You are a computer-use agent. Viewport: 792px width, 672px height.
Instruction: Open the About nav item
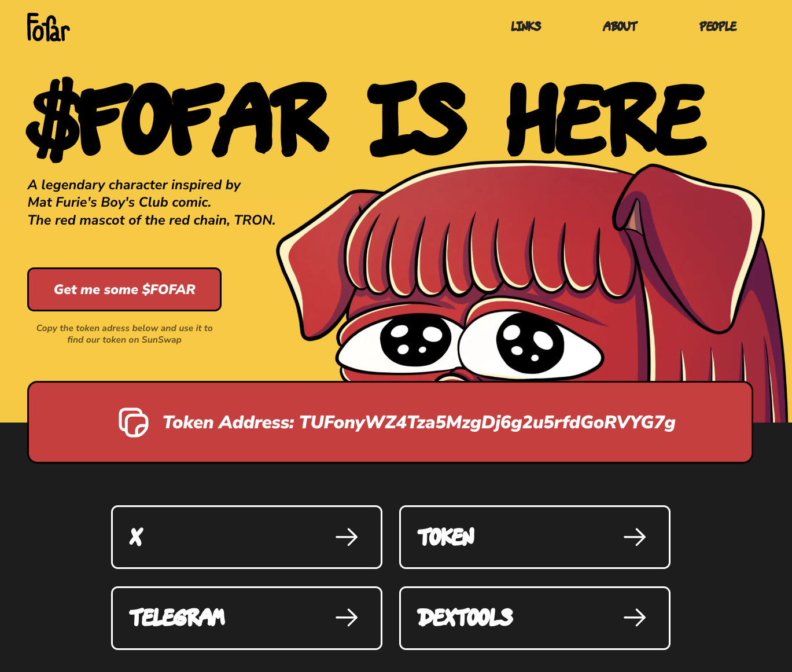tap(620, 26)
